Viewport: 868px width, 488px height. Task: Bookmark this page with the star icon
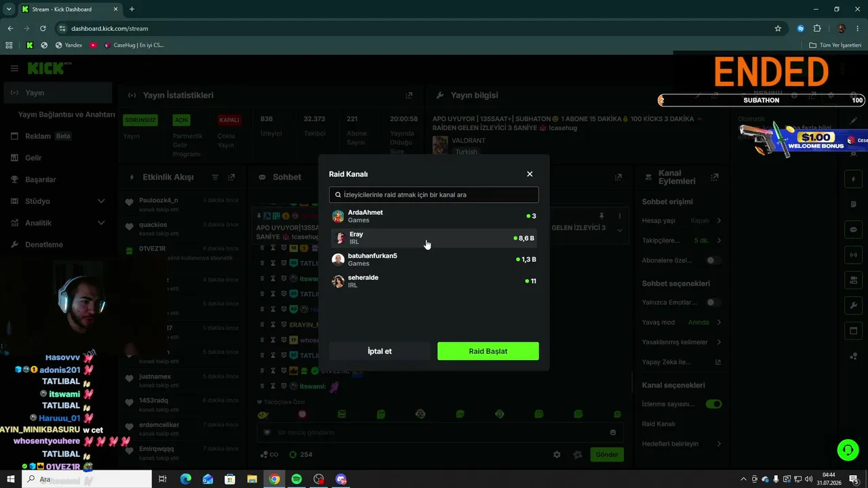[x=778, y=28]
